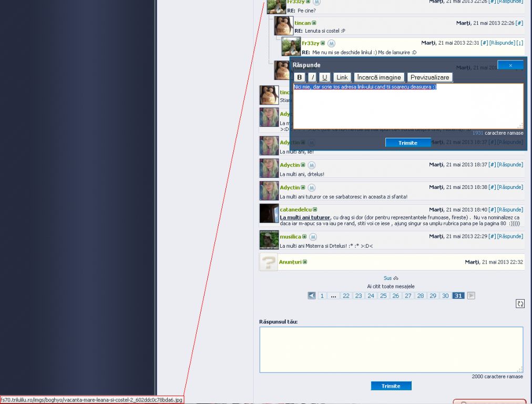
Task: Click the Previzualizare button
Action: 429,77
